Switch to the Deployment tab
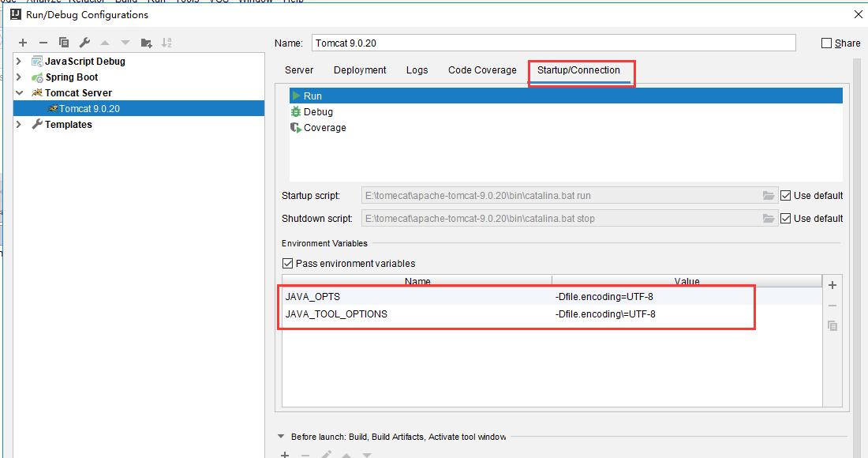 [360, 69]
